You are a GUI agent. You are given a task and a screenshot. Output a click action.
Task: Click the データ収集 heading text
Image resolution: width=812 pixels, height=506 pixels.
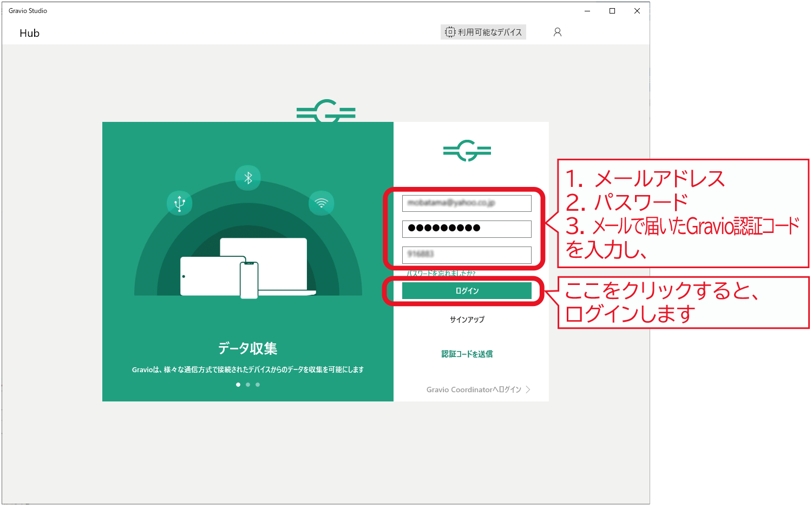click(x=248, y=348)
